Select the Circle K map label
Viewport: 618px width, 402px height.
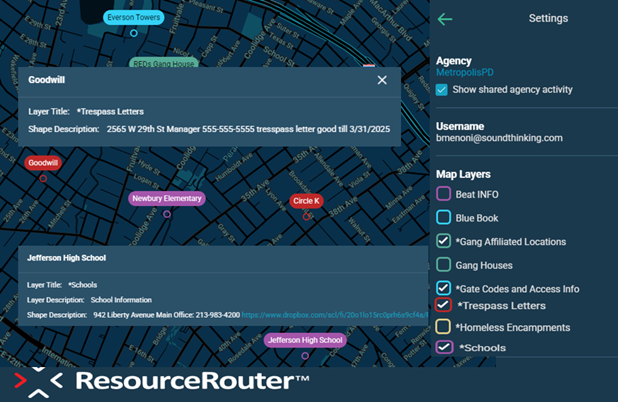point(306,201)
